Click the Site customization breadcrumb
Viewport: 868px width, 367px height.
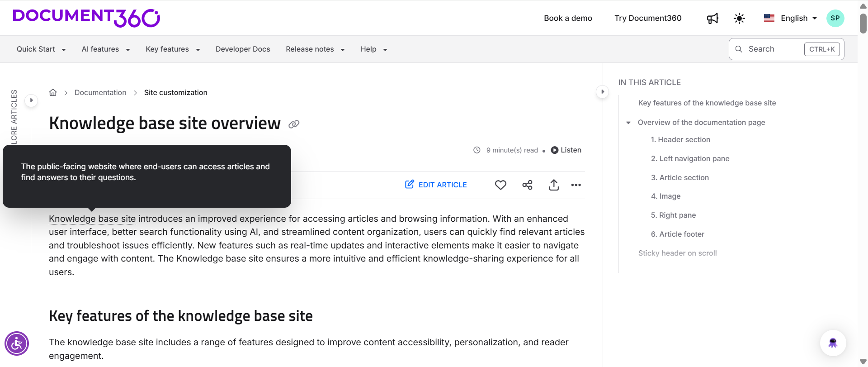pos(176,92)
